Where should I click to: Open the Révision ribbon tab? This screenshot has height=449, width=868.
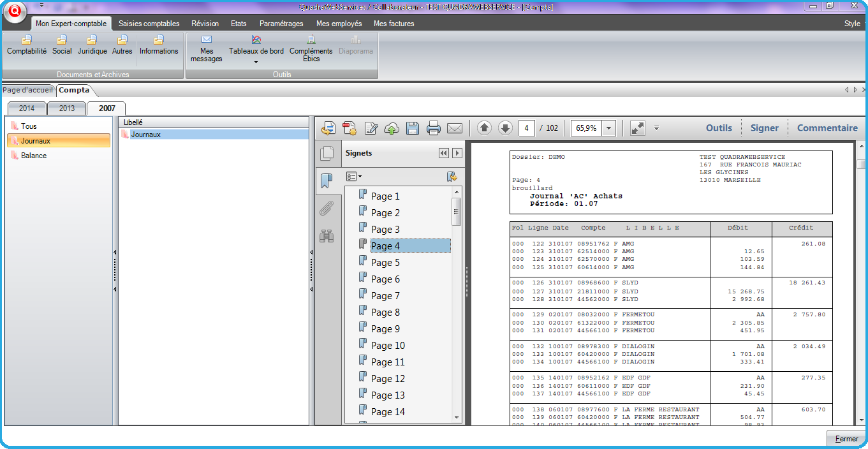coord(205,24)
